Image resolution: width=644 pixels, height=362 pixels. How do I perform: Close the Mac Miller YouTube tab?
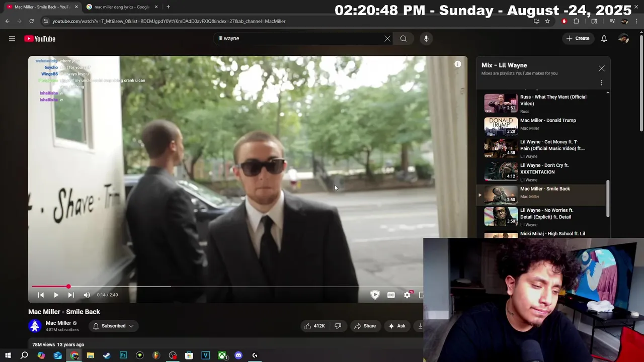(x=76, y=7)
